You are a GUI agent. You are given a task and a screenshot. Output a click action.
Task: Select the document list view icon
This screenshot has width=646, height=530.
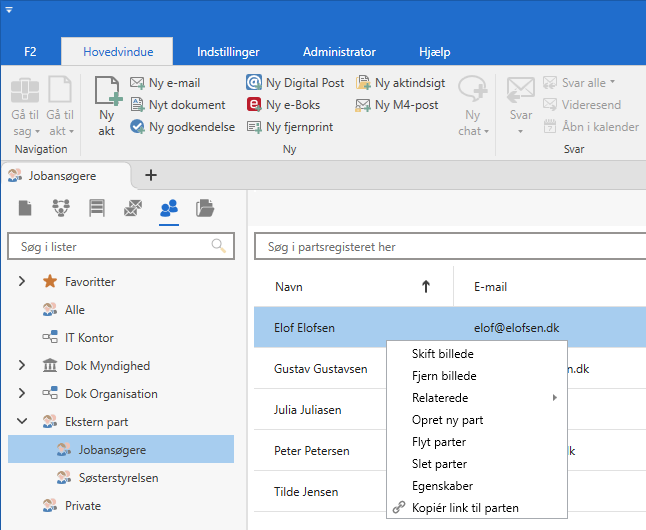pyautogui.click(x=25, y=208)
